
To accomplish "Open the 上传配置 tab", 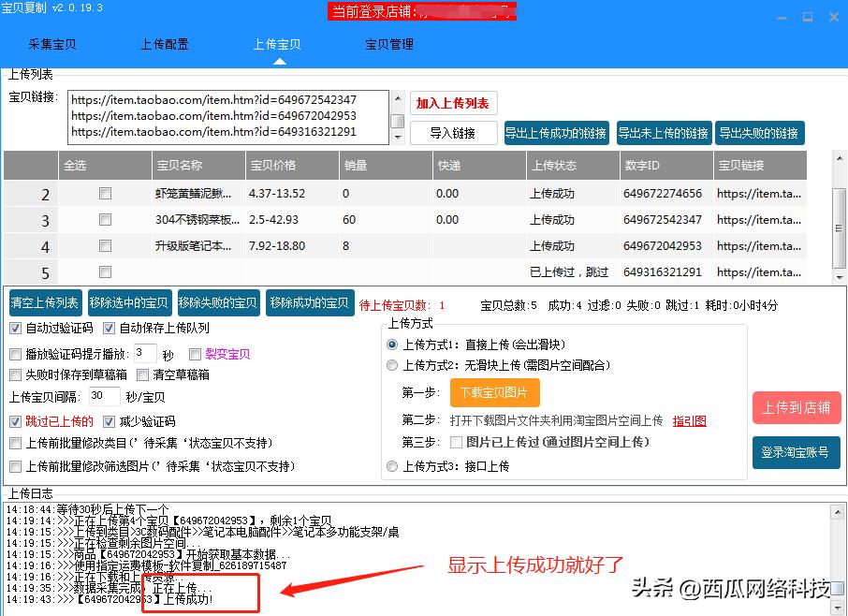I will pyautogui.click(x=165, y=44).
